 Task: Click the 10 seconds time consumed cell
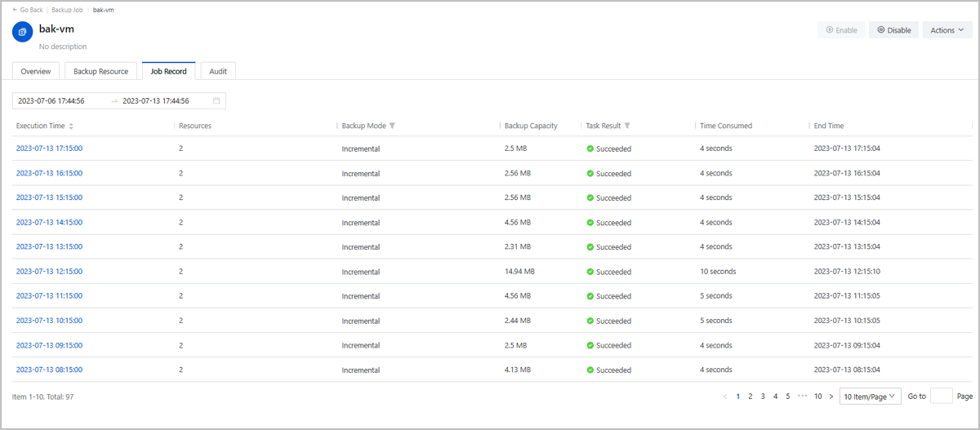(x=718, y=272)
